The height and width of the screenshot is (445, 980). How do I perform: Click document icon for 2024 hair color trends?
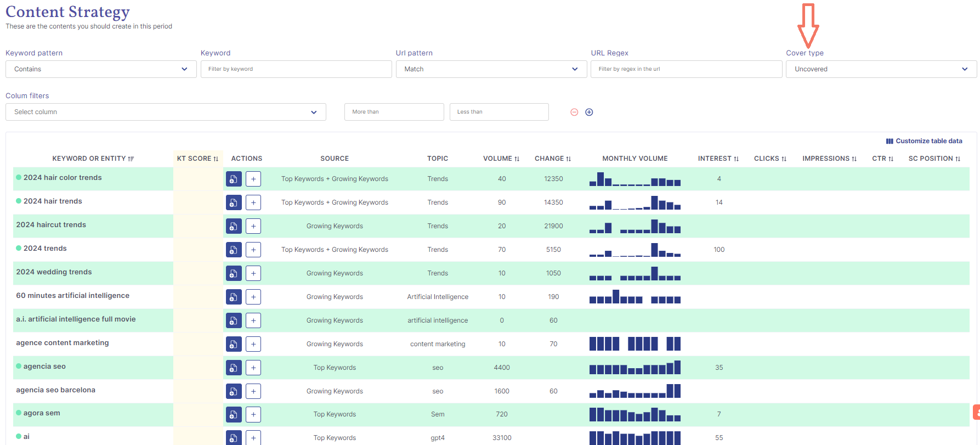click(x=234, y=179)
